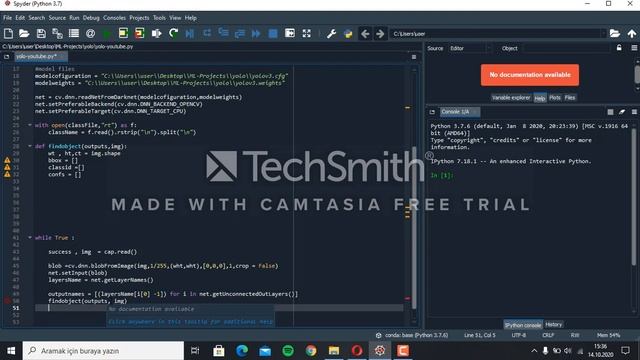The image size is (640, 360).
Task: Open the Edit menu
Action: click(x=20, y=18)
